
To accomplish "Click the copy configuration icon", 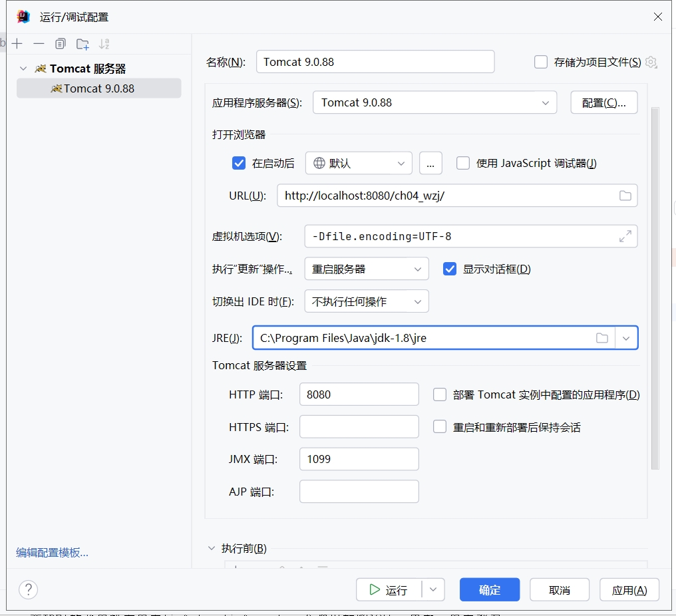I will [x=61, y=44].
